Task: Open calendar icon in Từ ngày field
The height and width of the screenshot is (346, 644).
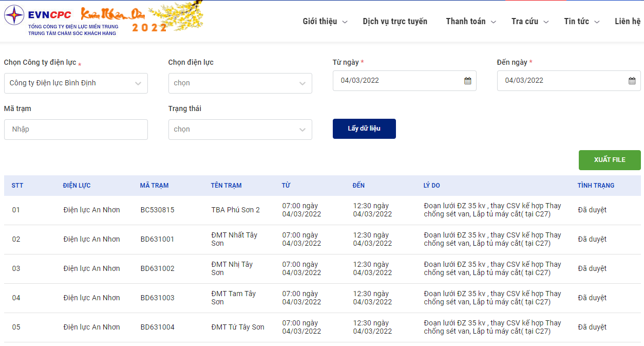Action: tap(468, 81)
